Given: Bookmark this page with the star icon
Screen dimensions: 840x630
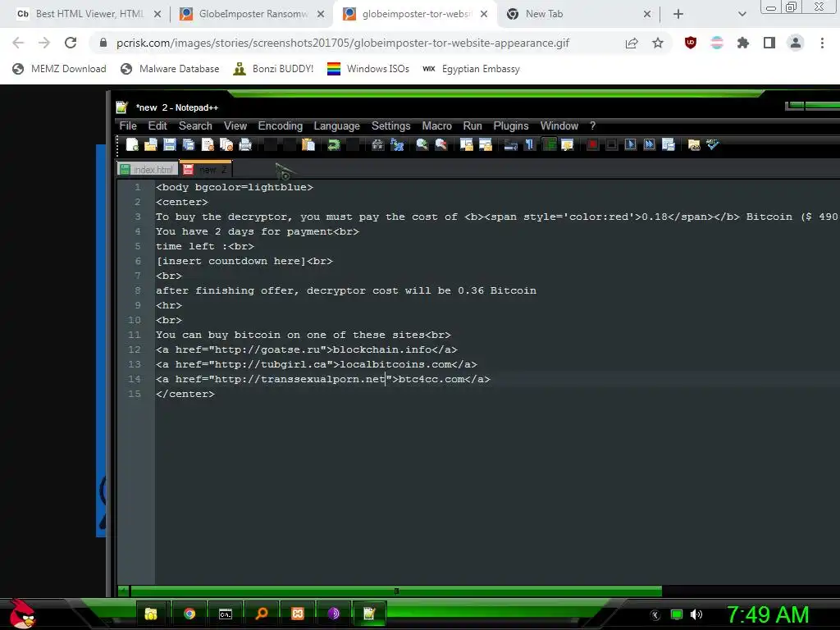Looking at the screenshot, I should (658, 43).
